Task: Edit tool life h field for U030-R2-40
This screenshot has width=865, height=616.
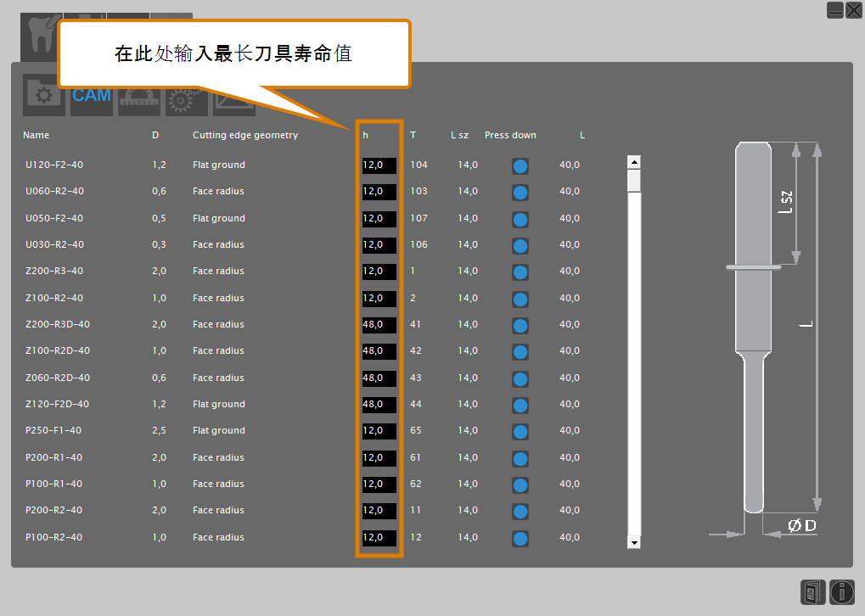Action: click(x=379, y=245)
